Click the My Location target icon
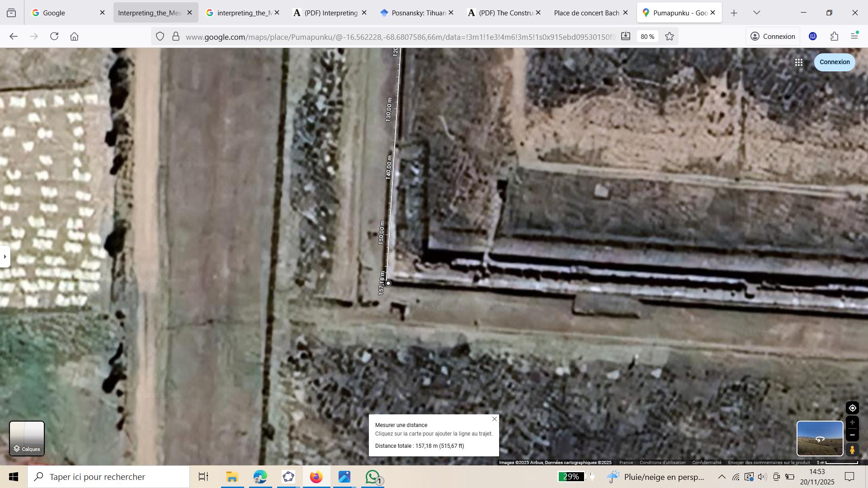868x488 pixels. tap(852, 408)
